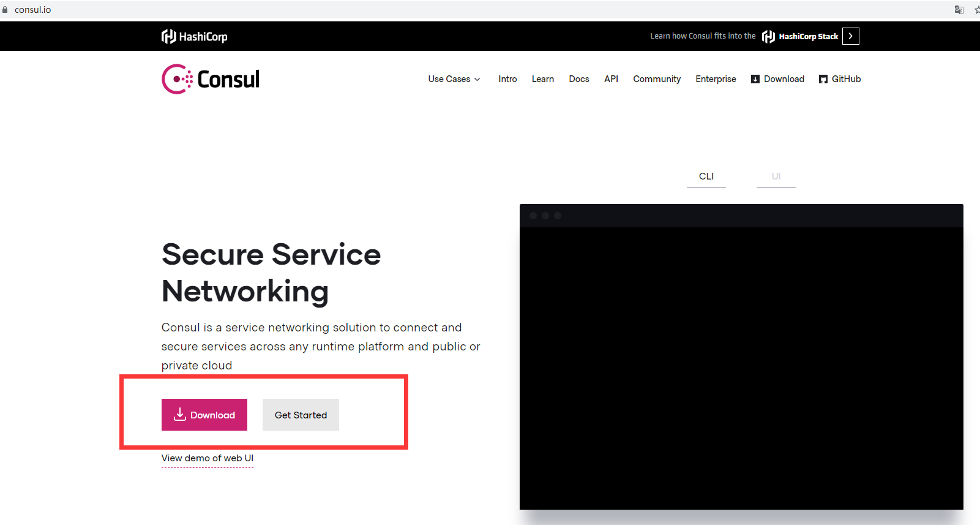This screenshot has width=980, height=525.
Task: Open View demo of web UI link
Action: (x=208, y=458)
